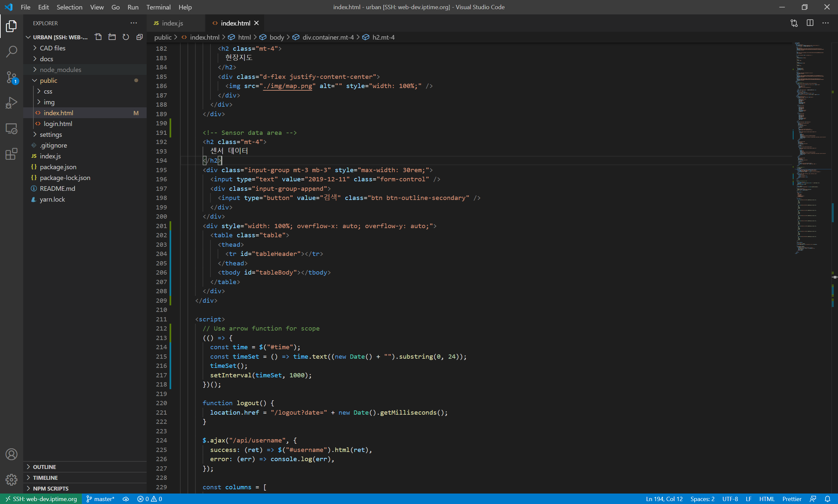Open the Run and Debug view
Viewport: 838px width, 504px height.
11,103
